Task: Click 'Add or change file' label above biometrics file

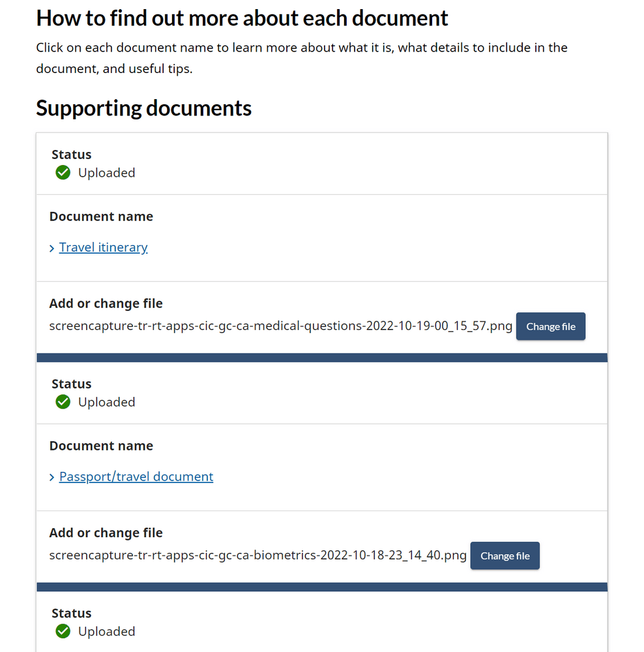Action: pos(106,533)
